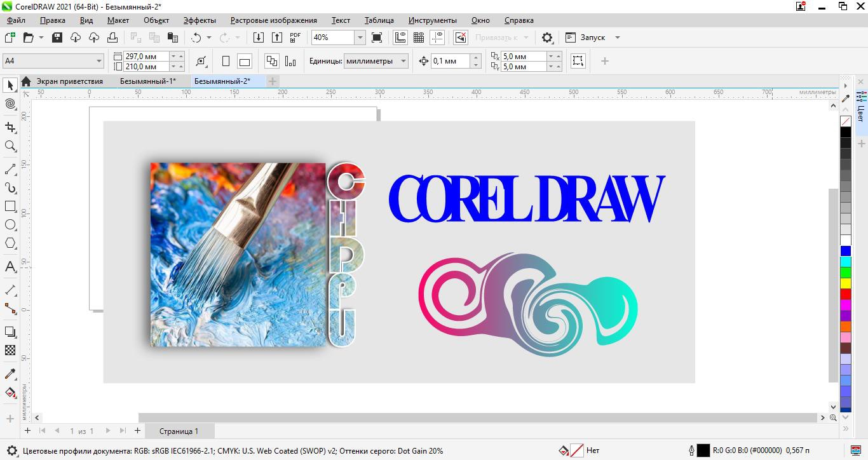Select the Pick tool in the toolbox
Screen dimensions: 868x460
coord(10,85)
